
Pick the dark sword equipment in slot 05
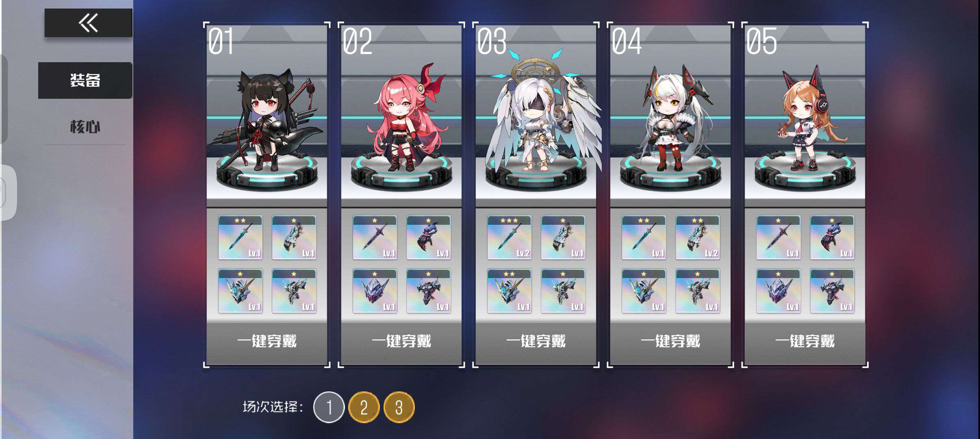point(778,237)
